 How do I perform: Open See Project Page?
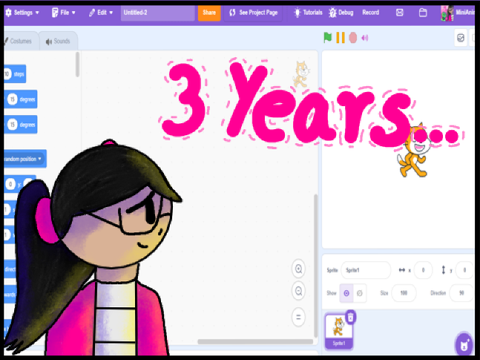tap(253, 13)
